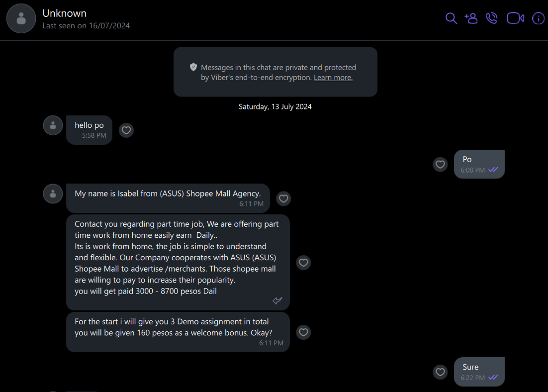The image size is (548, 392).
Task: Like the Isabel introduction message
Action: [283, 198]
